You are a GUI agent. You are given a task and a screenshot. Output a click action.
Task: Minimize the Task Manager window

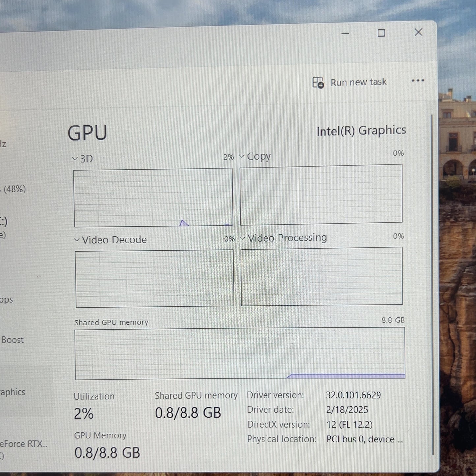coord(345,33)
